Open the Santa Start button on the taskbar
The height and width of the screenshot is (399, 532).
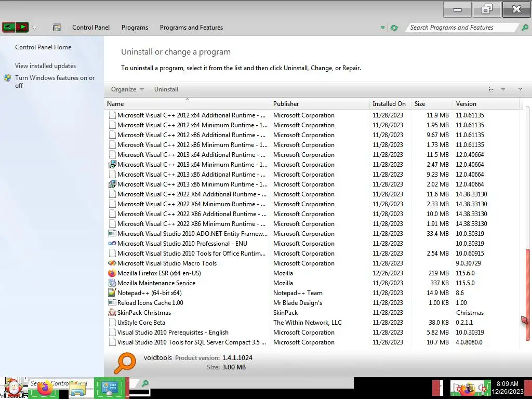point(14,388)
